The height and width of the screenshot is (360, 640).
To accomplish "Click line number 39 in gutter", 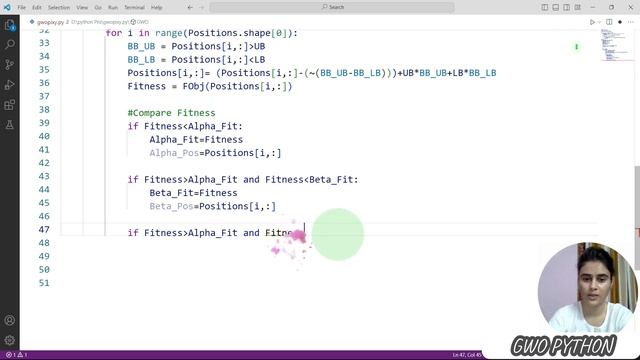I will (x=44, y=123).
